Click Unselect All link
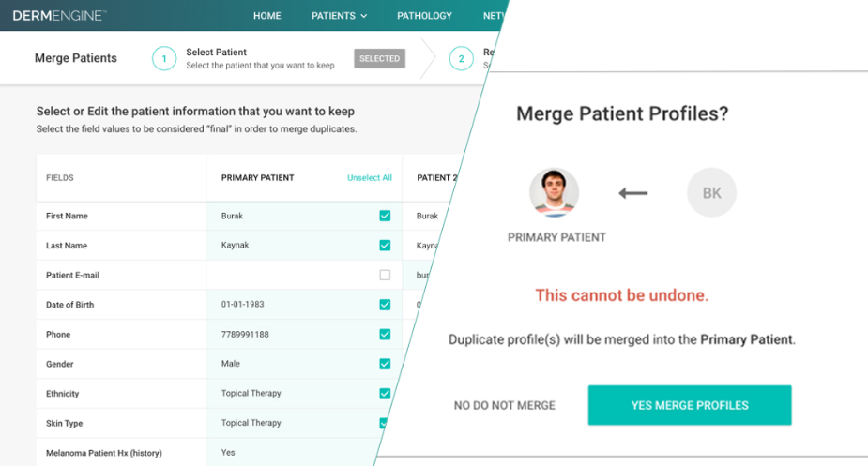868x466 pixels. click(x=370, y=178)
